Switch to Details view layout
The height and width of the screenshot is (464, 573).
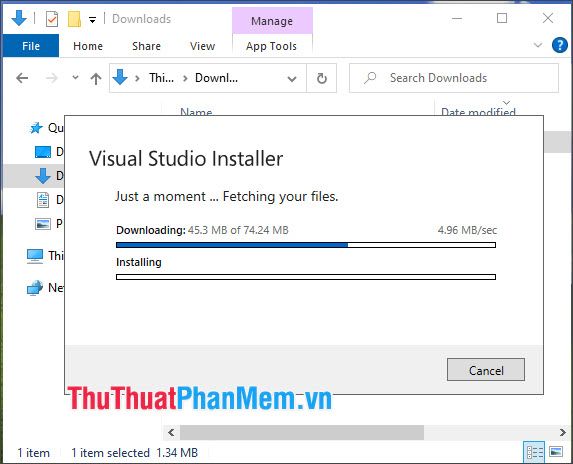534,452
